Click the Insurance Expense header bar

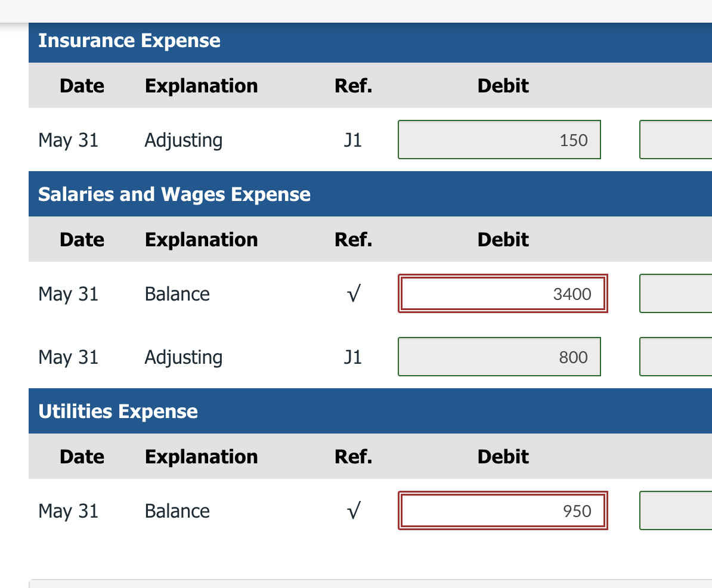[x=129, y=41]
